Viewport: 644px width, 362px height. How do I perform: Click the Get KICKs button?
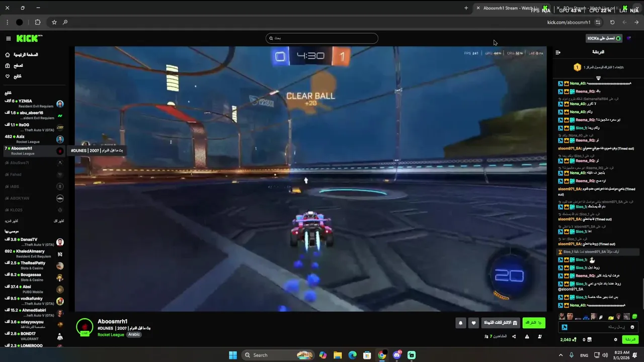pos(605,38)
